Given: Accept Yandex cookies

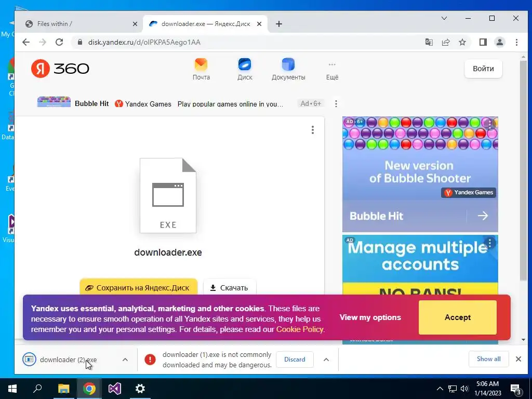Looking at the screenshot, I should pyautogui.click(x=457, y=317).
